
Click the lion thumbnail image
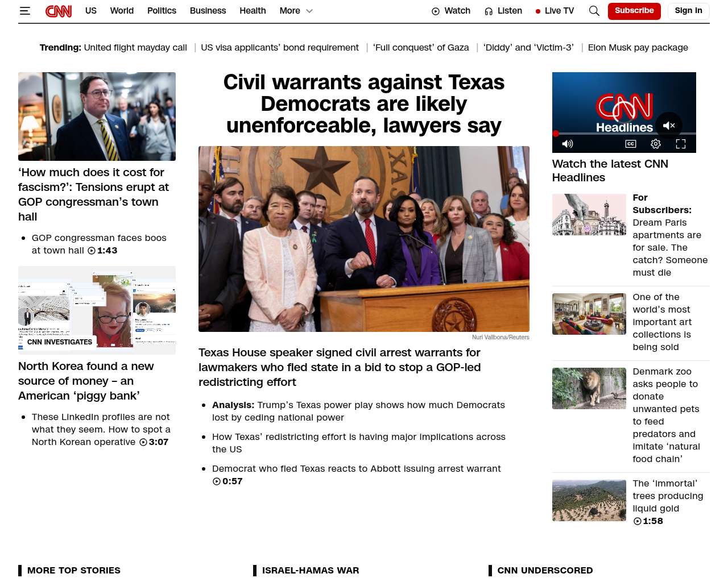coord(589,388)
